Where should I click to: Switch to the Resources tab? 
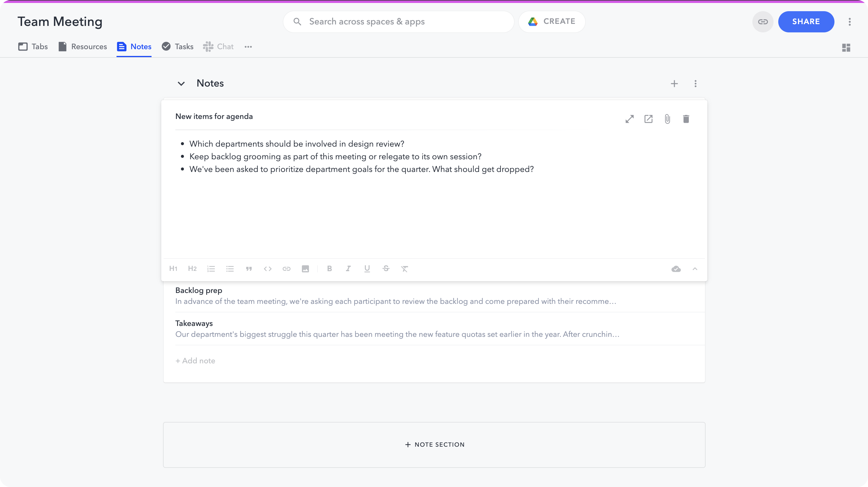83,47
